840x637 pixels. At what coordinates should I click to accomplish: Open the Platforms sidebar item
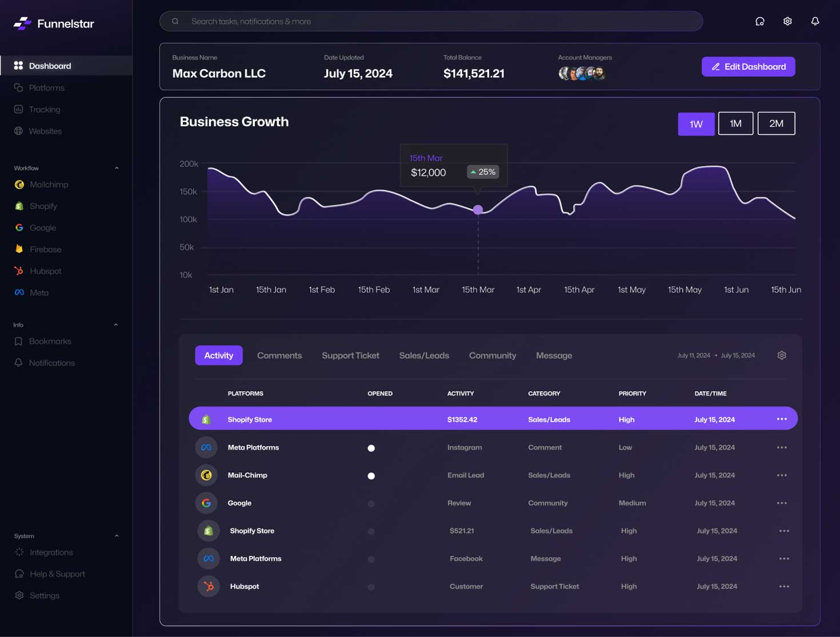39,87
